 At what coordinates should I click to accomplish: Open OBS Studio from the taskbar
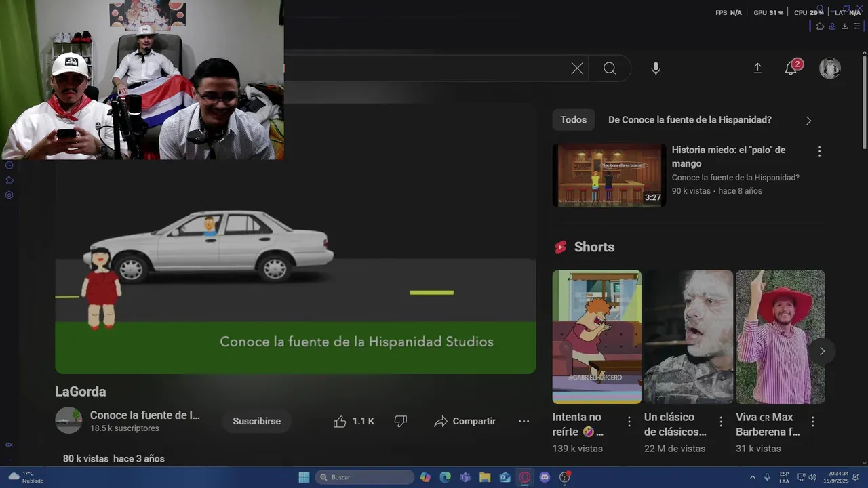click(x=564, y=477)
